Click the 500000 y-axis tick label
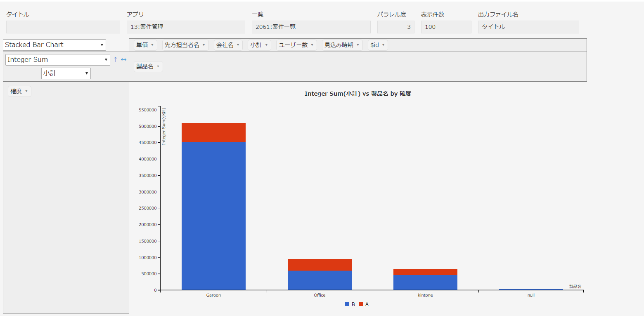644x316 pixels. pyautogui.click(x=149, y=274)
